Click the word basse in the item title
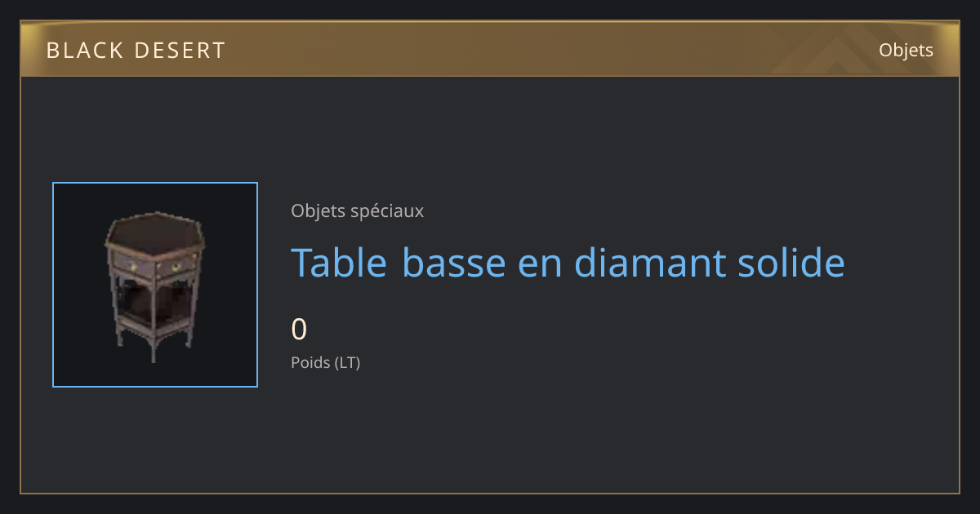This screenshot has height=514, width=980. 454,263
